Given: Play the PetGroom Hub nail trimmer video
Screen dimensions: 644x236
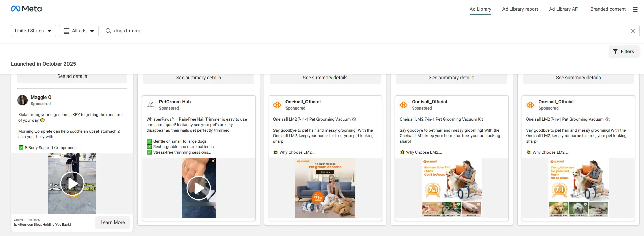Looking at the screenshot, I should pos(199,188).
